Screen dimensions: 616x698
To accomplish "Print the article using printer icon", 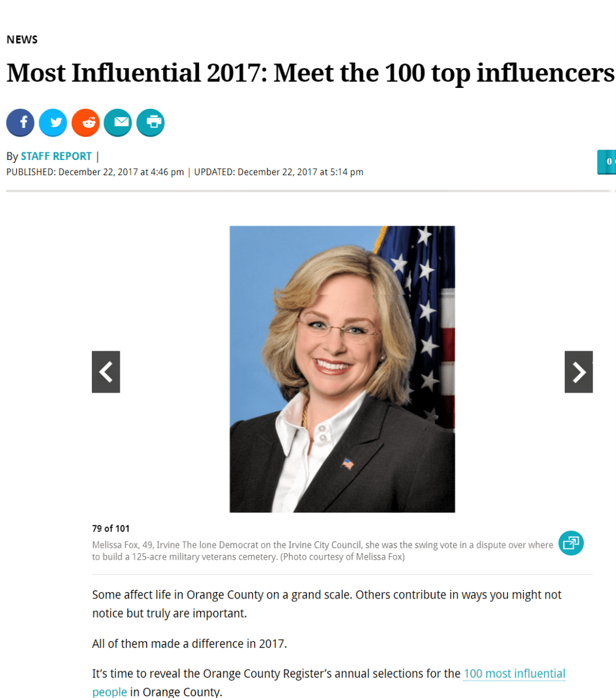I will click(151, 123).
